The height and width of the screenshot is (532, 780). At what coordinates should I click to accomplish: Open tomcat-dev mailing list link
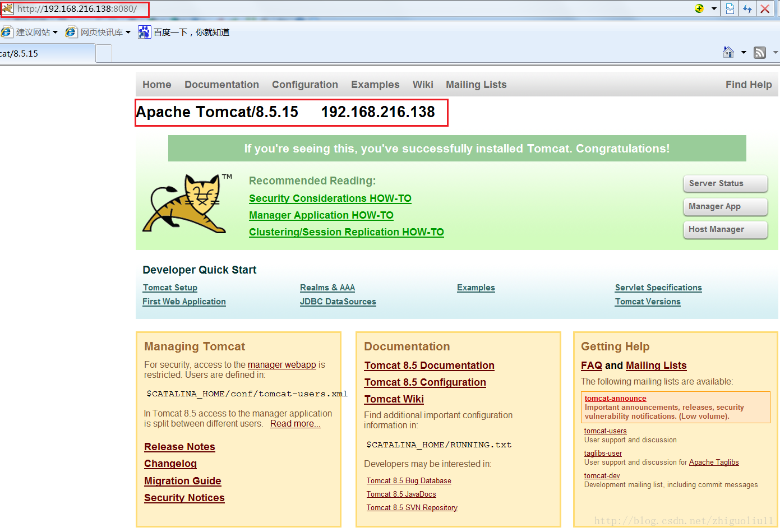coord(602,476)
